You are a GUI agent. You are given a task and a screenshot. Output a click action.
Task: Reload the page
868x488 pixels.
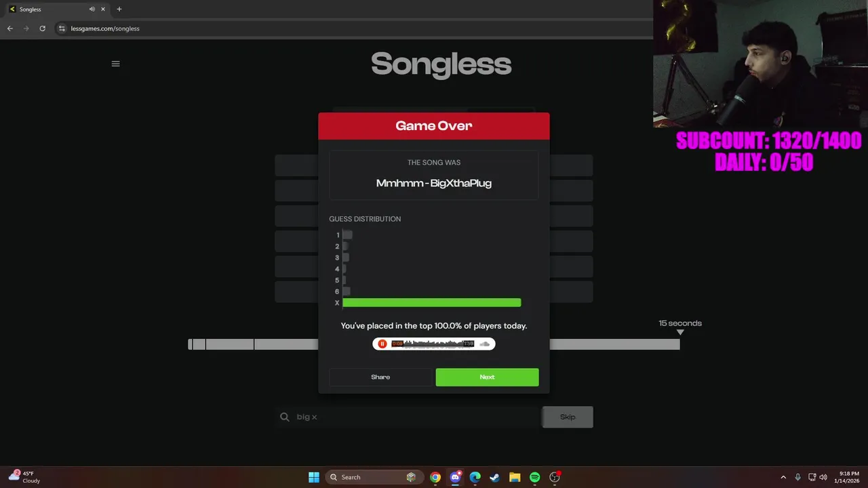click(42, 28)
